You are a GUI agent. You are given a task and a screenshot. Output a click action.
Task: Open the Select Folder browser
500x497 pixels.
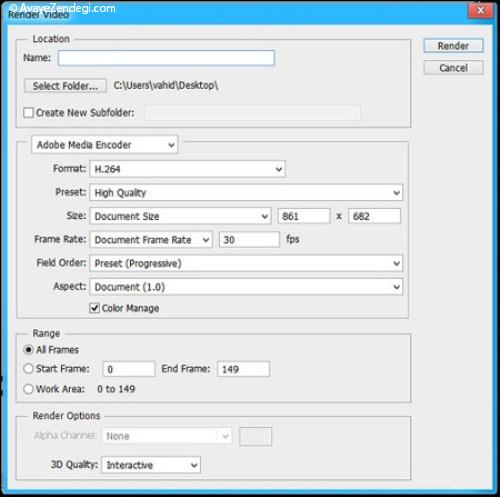(65, 86)
